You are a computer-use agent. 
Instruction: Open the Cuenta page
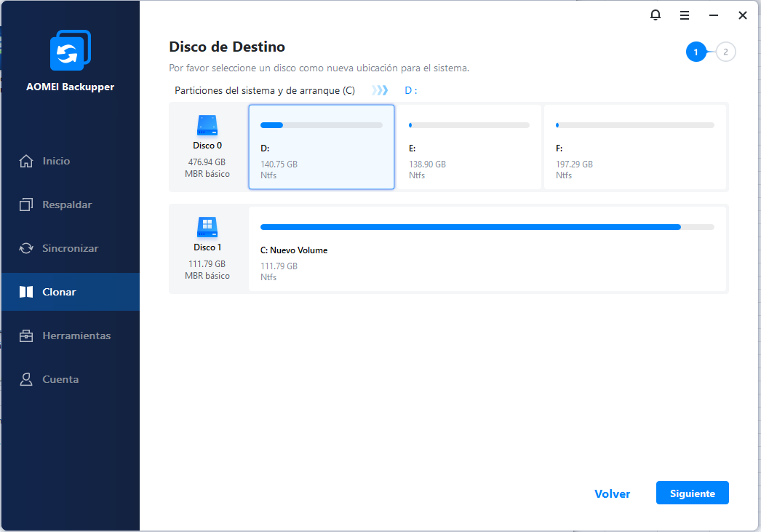(x=71, y=380)
